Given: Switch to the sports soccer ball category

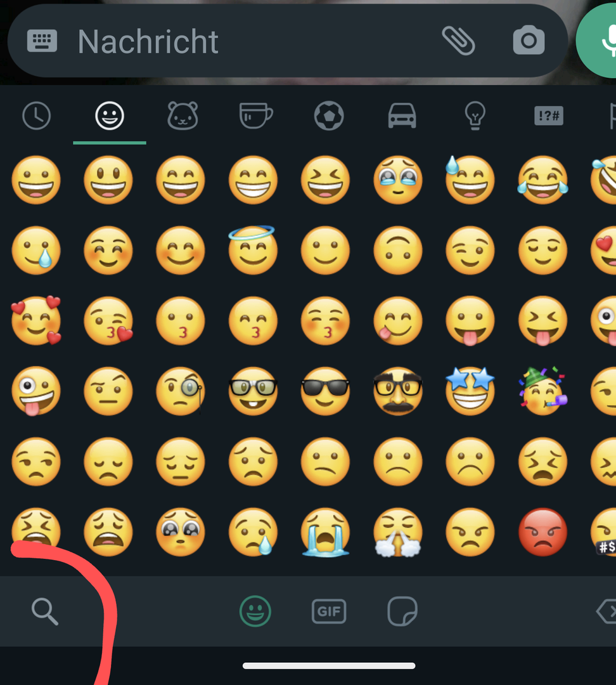Looking at the screenshot, I should pyautogui.click(x=329, y=116).
